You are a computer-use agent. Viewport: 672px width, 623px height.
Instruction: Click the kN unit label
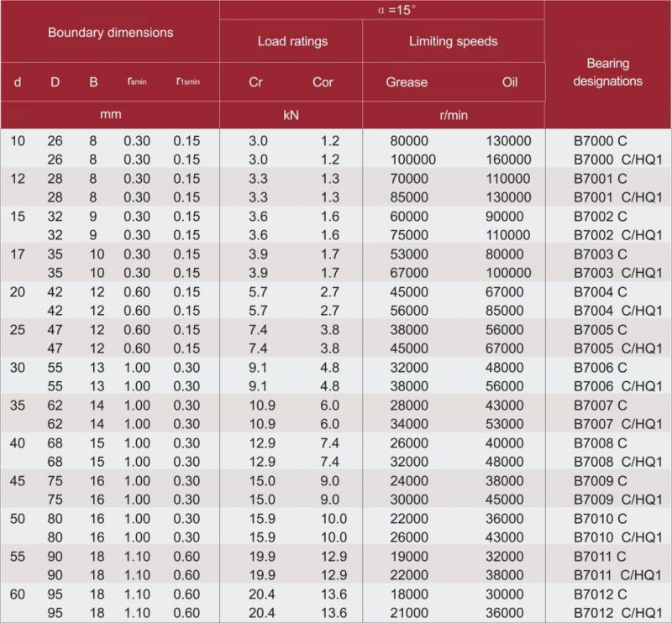(x=291, y=115)
